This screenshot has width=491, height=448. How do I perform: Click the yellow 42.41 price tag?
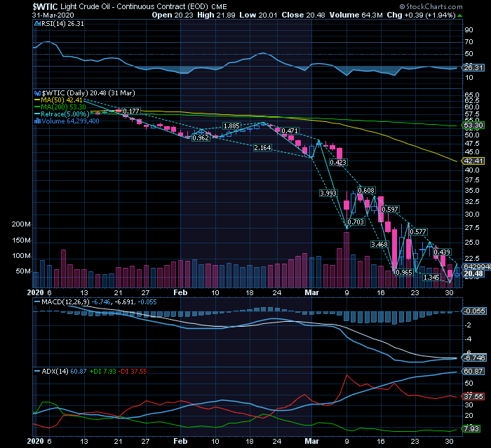[x=473, y=161]
